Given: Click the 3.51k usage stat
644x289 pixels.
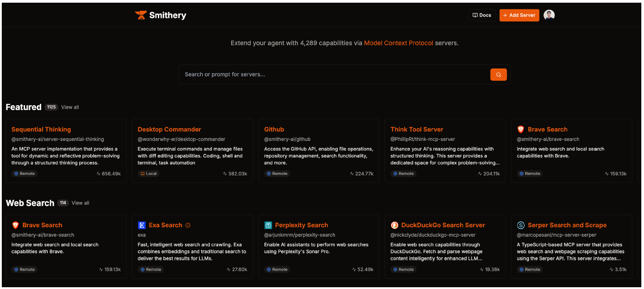Looking at the screenshot, I should pyautogui.click(x=618, y=269).
